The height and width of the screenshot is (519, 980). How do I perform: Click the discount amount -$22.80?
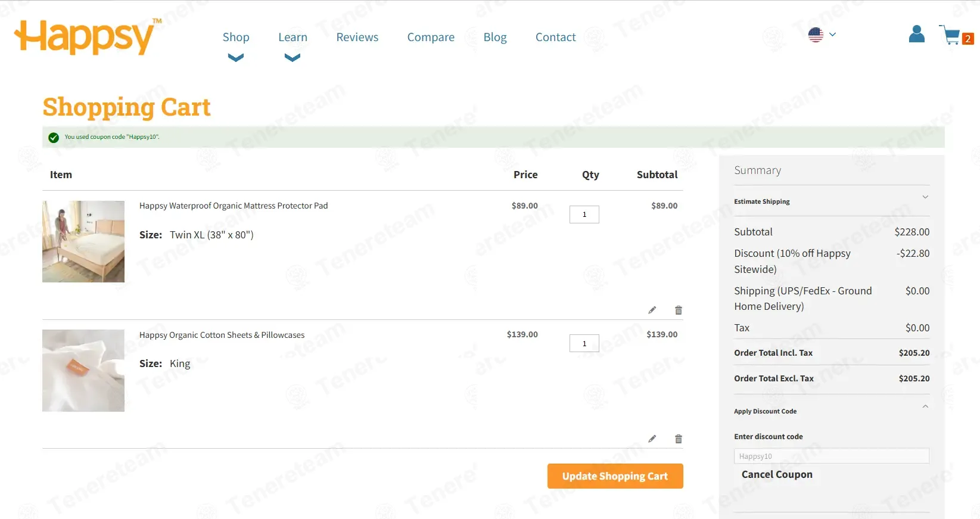(x=913, y=253)
